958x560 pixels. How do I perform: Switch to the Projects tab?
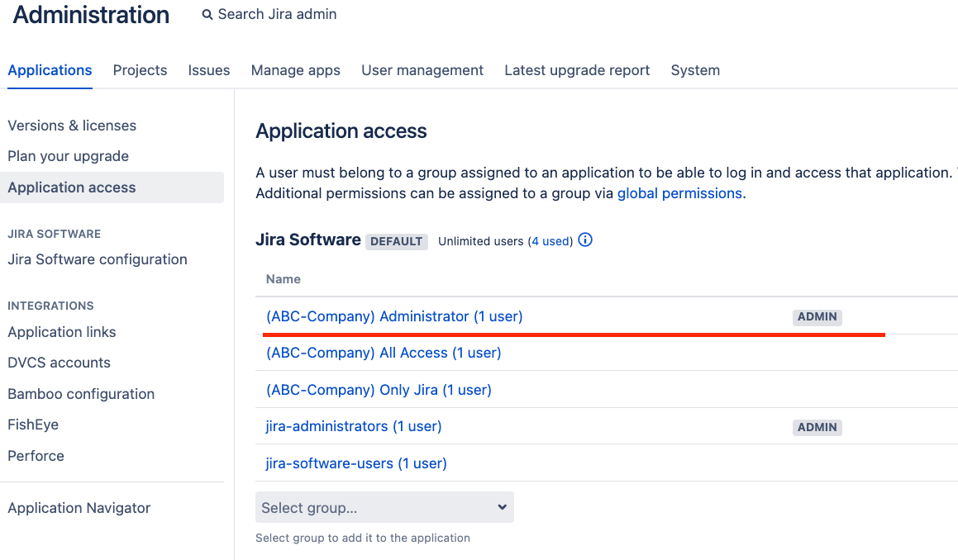click(x=140, y=70)
